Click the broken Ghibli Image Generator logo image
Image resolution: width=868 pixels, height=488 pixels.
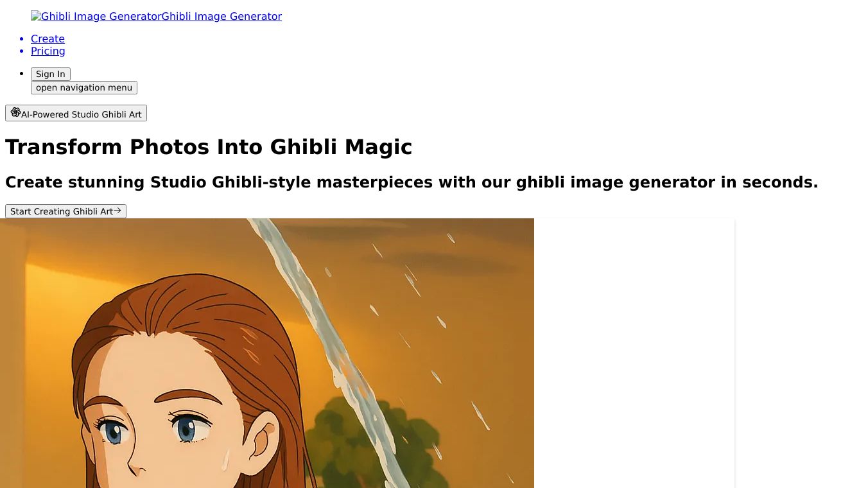pyautogui.click(x=96, y=16)
